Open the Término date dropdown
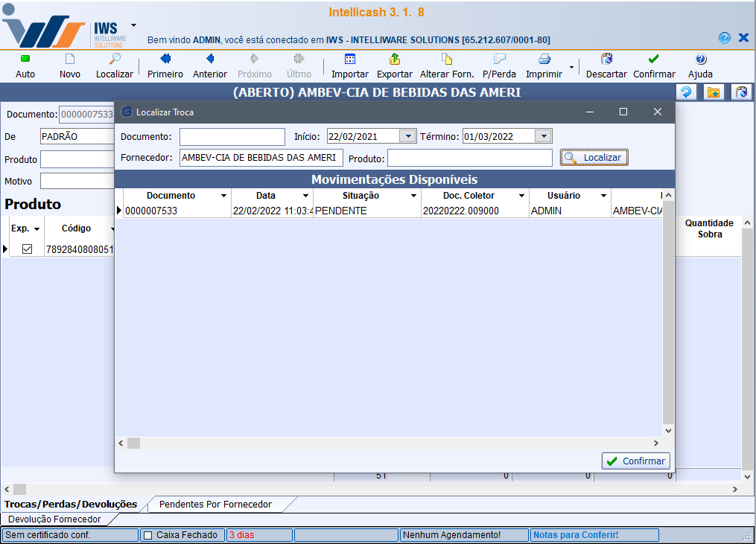This screenshot has width=756, height=544. [543, 136]
